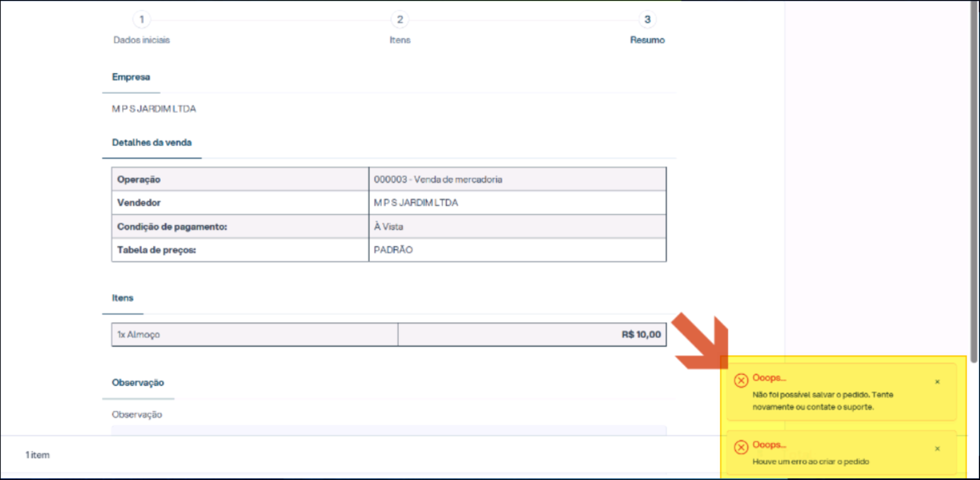Click the "Tabela de preços:" label

click(157, 250)
